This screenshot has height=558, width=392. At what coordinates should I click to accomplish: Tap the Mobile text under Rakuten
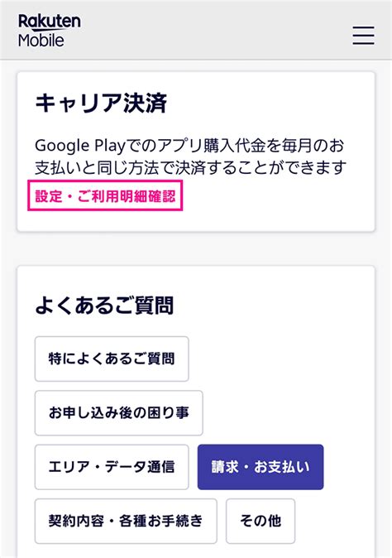click(41, 41)
